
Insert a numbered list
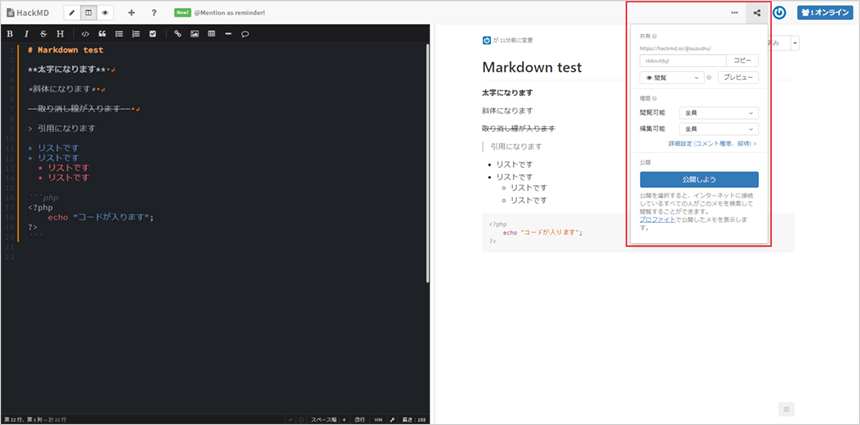135,33
